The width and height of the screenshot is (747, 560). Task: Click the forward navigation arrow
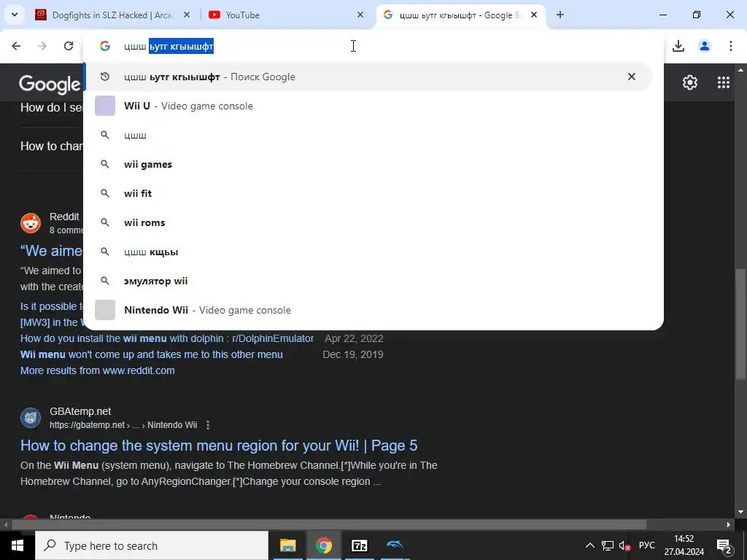tap(42, 46)
